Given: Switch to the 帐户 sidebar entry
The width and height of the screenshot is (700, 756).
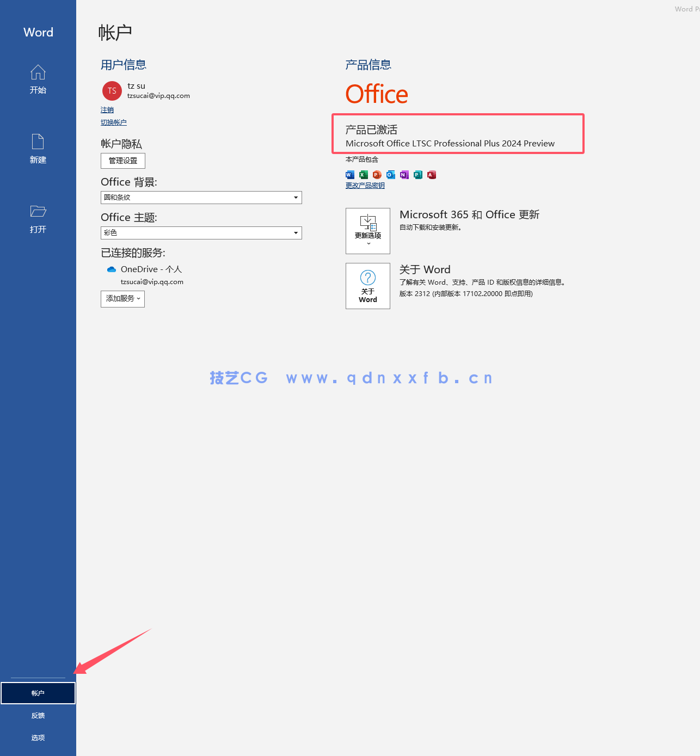Looking at the screenshot, I should click(x=38, y=692).
